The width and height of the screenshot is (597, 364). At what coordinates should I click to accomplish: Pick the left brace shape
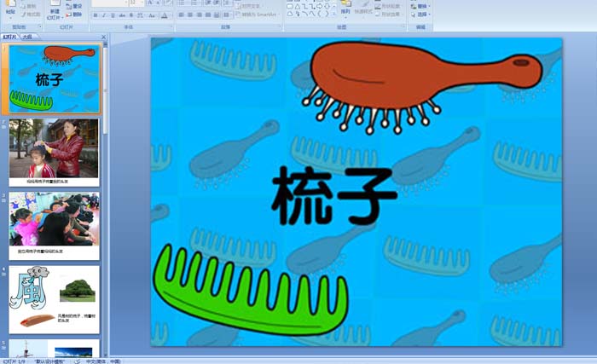click(x=319, y=14)
